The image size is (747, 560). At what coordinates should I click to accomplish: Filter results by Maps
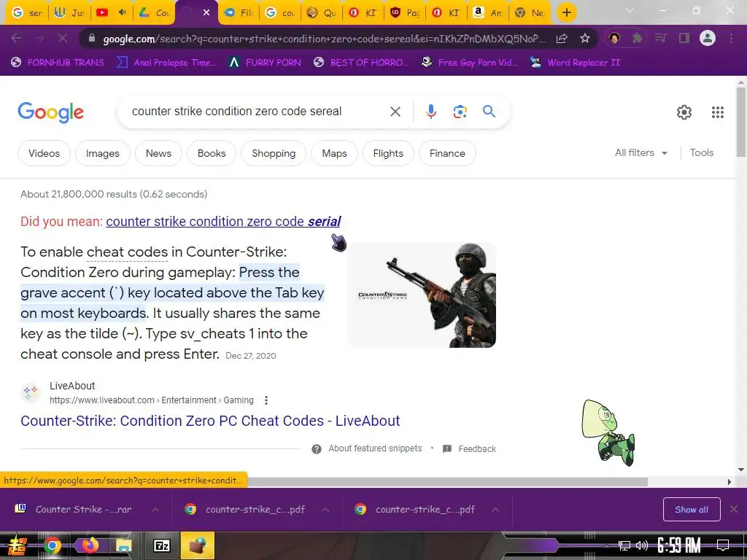pos(334,153)
